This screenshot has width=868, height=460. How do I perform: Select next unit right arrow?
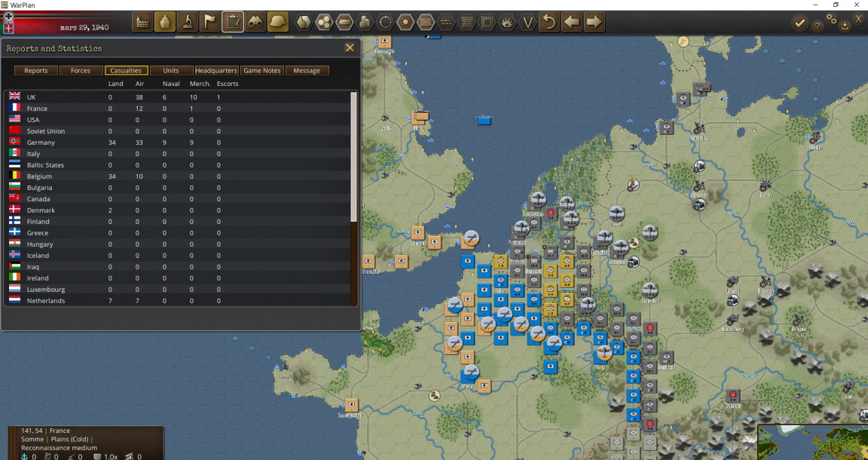point(594,22)
